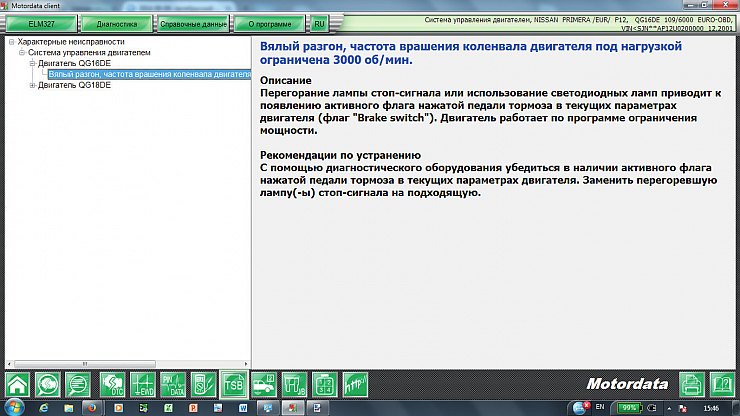This screenshot has height=416, width=740.
Task: Click the tree scrollbar left arrow
Action: 9,364
